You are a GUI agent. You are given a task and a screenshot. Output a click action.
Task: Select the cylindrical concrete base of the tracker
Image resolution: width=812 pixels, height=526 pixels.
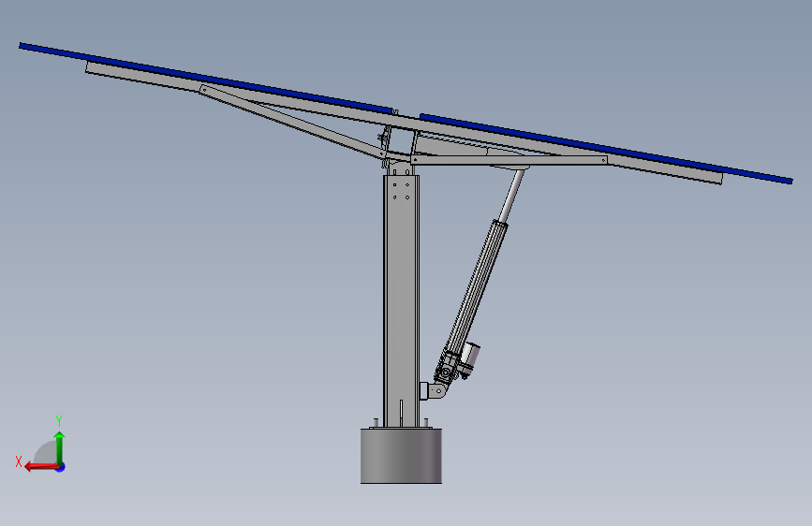tap(401, 456)
